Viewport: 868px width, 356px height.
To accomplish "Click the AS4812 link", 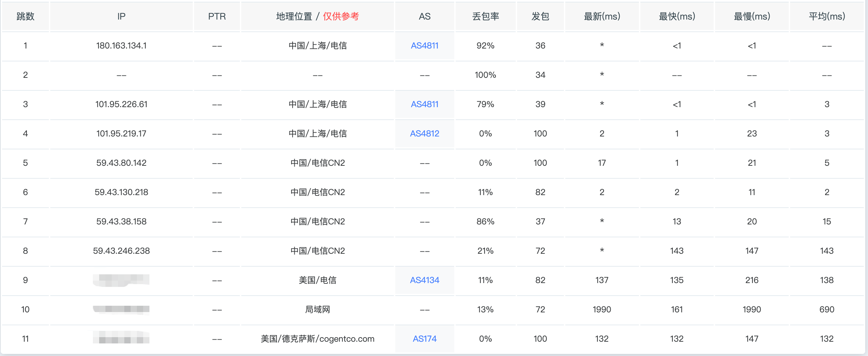I will coord(424,134).
